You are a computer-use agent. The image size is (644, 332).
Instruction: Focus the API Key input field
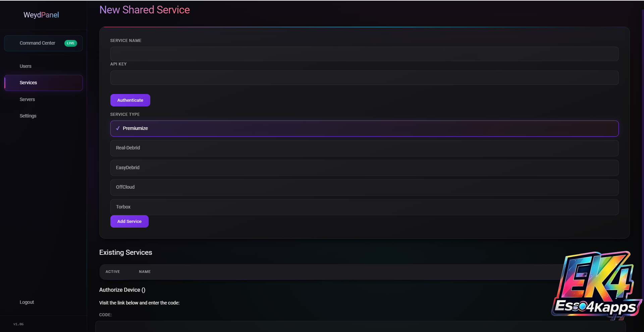(x=364, y=78)
